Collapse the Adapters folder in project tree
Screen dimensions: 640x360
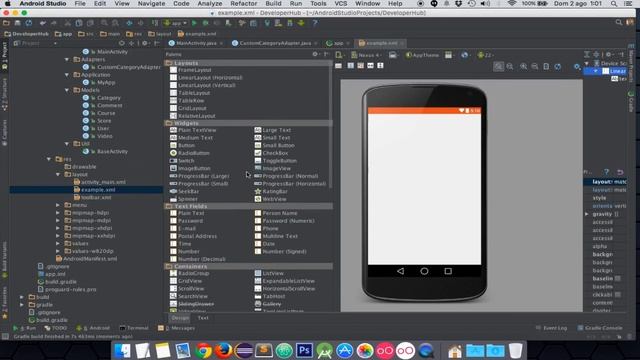(67, 59)
